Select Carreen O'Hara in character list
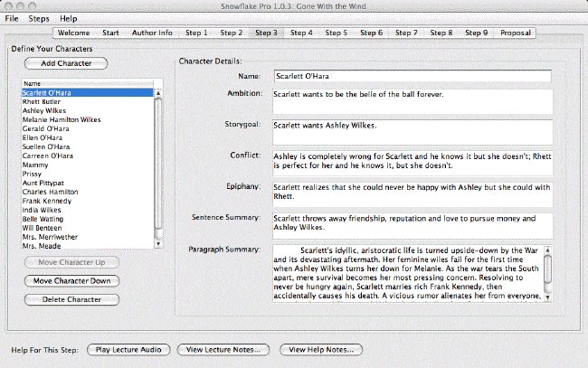The image size is (588, 368). pos(88,156)
